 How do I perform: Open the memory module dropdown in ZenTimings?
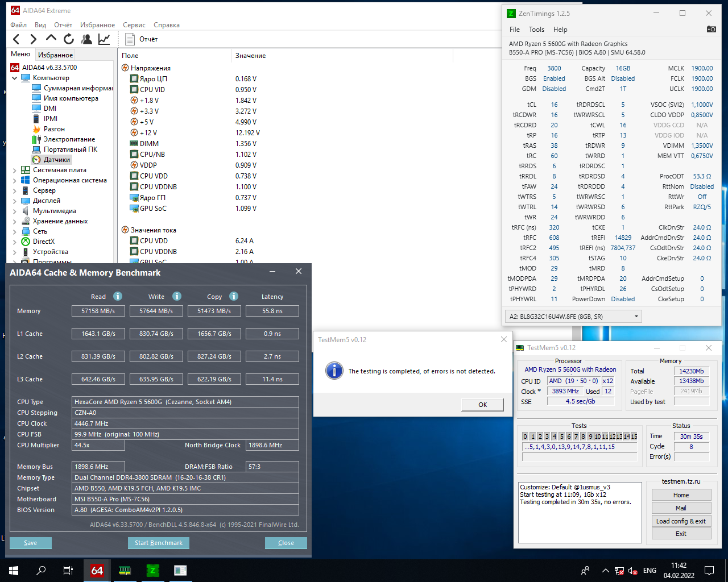tap(573, 317)
